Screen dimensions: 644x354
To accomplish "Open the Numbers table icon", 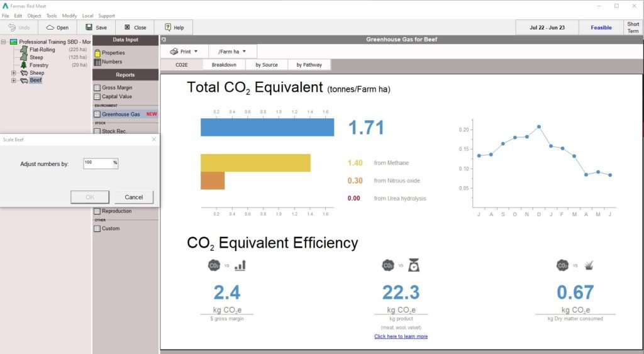I will 97,62.
